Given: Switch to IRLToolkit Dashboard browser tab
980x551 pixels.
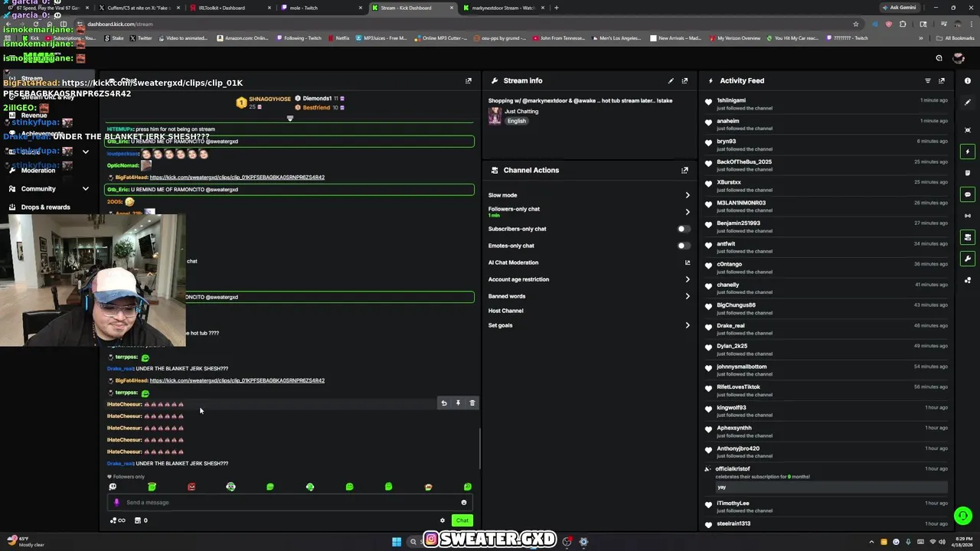Looking at the screenshot, I should (x=230, y=8).
